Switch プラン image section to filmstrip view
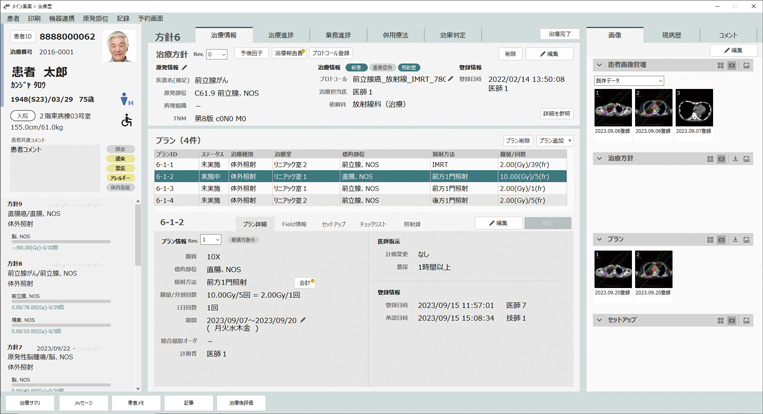This screenshot has width=763, height=414. [x=722, y=239]
